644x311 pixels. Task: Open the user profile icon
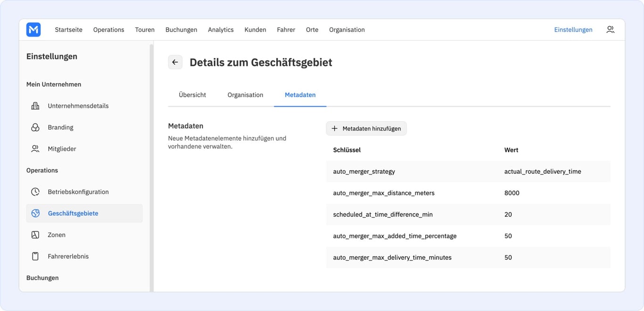(x=610, y=29)
